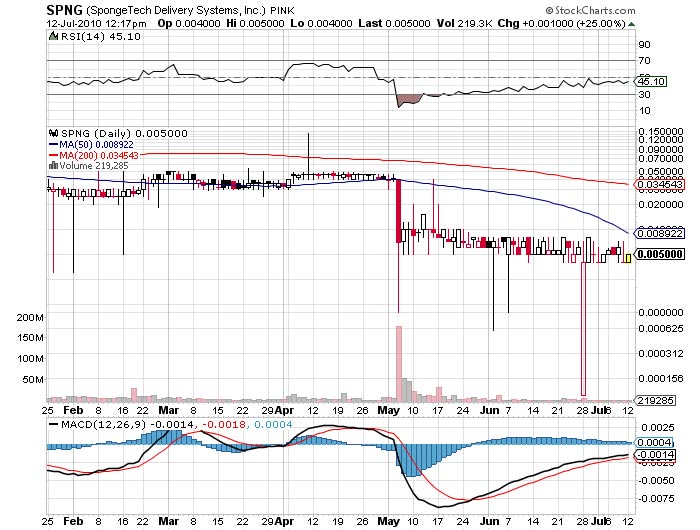Click the green up-arrow beside the change percentage
Viewport: 700px width, 530px height.
coord(631,24)
